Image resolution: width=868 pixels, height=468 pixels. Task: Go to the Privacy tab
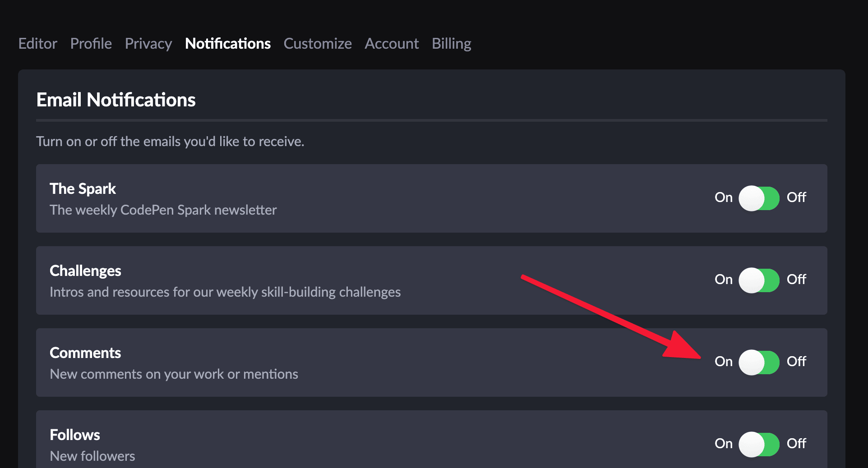point(148,44)
